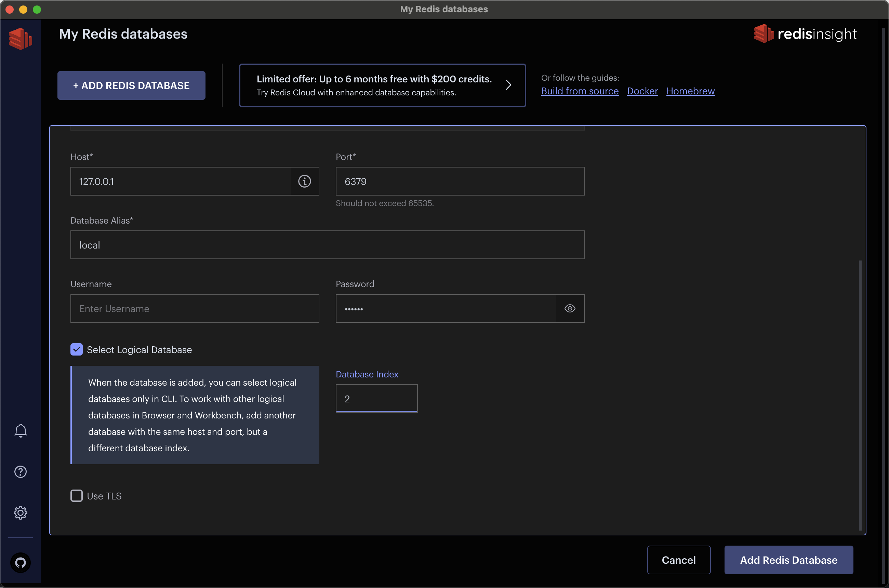
Task: Open settings via the gear icon
Action: (x=21, y=513)
